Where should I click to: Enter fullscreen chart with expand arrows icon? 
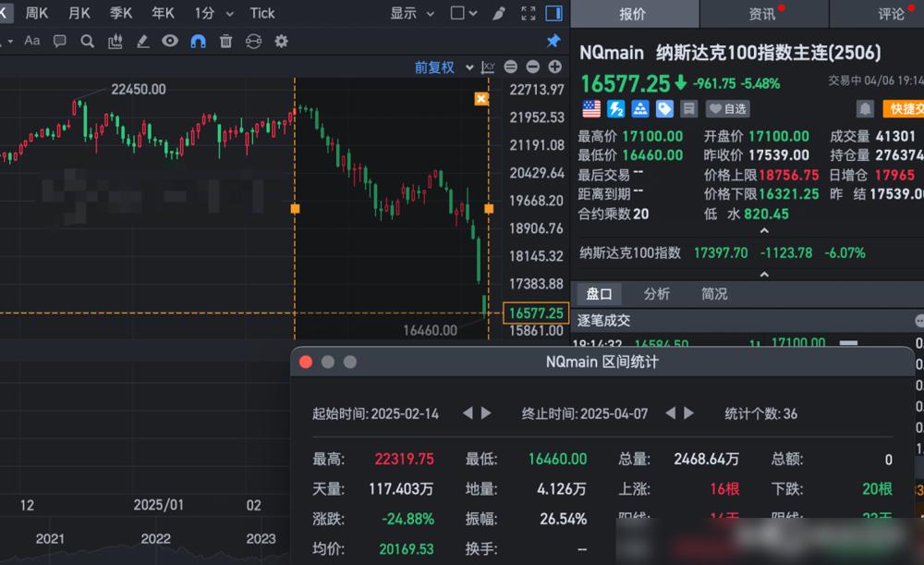[x=529, y=13]
